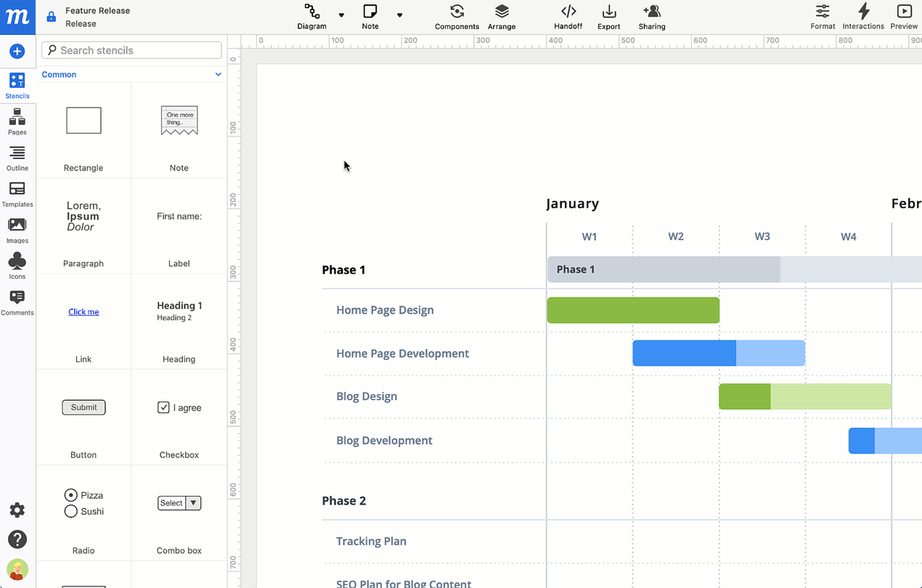Open the Interactions lightning panel
This screenshot has width=922, height=588.
(x=862, y=17)
